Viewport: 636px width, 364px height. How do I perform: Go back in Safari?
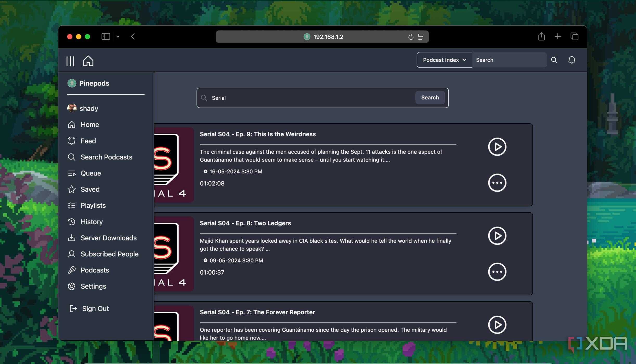pos(133,36)
